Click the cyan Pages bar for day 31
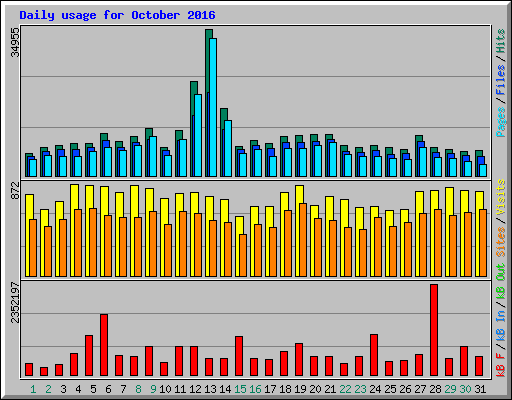512x400 pixels. tap(483, 170)
